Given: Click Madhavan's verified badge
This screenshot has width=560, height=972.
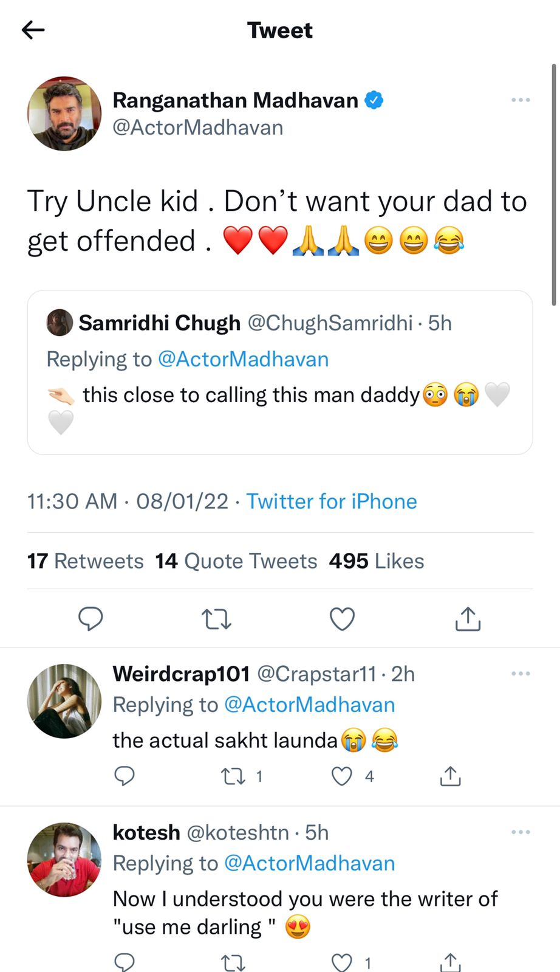Looking at the screenshot, I should pos(373,100).
